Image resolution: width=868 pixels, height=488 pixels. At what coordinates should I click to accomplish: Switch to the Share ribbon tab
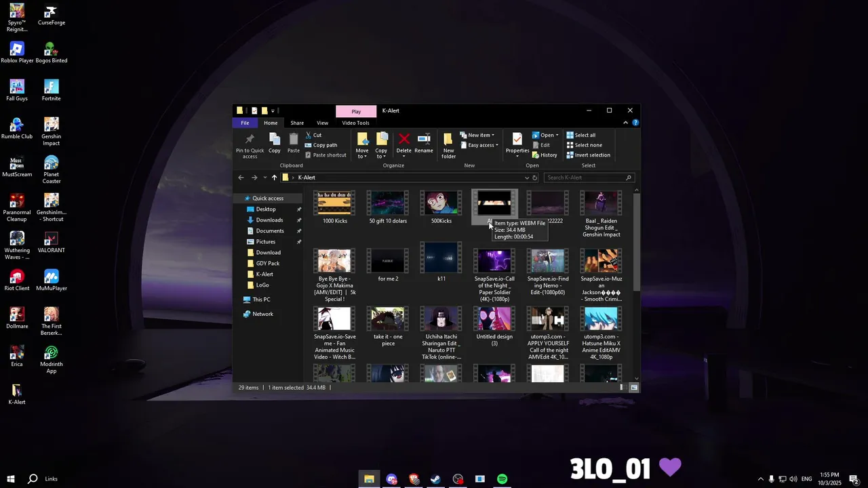297,123
